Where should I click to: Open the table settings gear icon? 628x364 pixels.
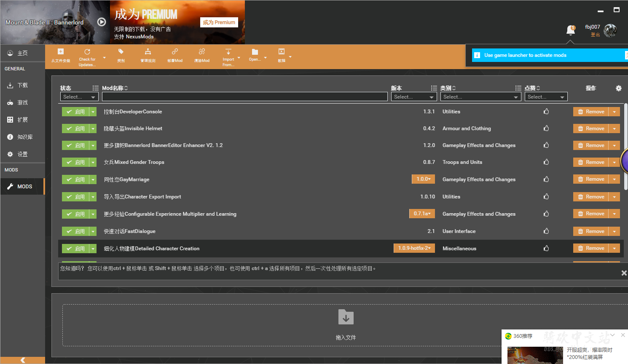pos(619,88)
